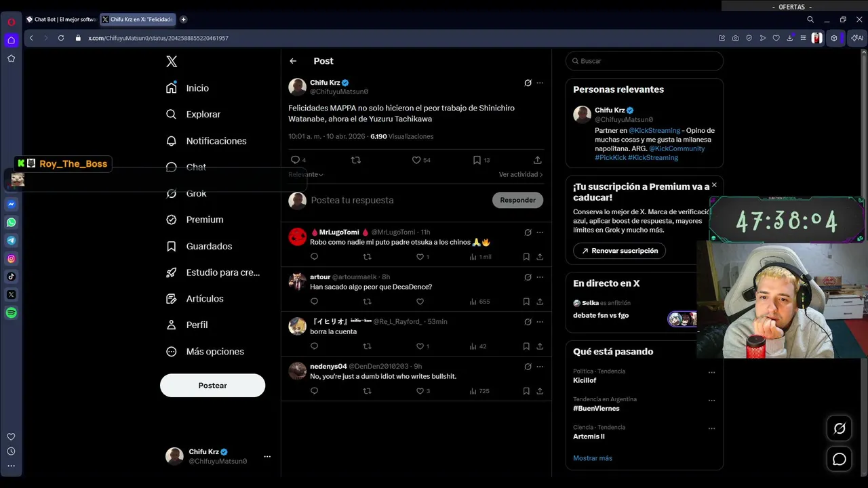Open Ver actividad link
Image resolution: width=868 pixels, height=488 pixels.
[521, 175]
